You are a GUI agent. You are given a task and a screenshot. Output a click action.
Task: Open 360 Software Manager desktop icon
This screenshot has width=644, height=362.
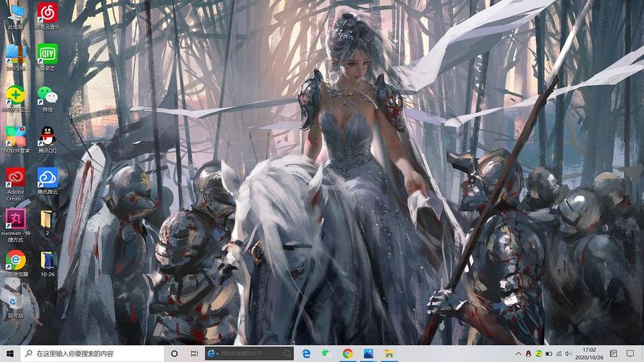(15, 136)
